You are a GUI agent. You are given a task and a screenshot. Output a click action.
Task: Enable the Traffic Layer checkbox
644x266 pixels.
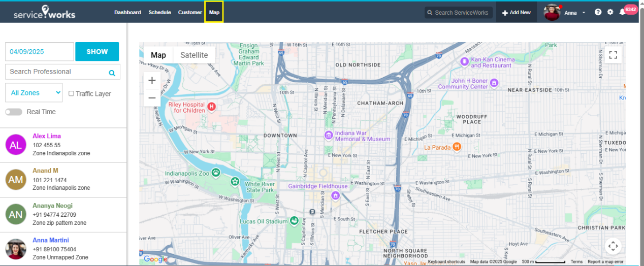pos(71,93)
